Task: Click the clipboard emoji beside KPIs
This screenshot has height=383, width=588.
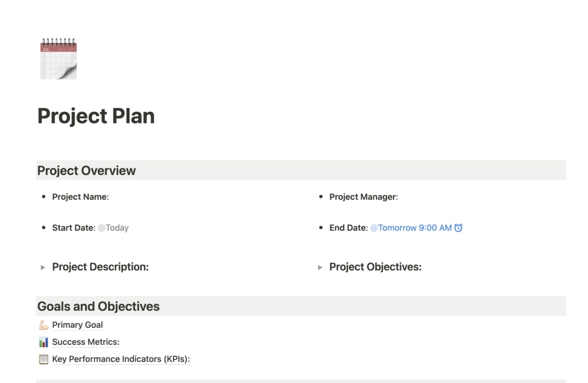Action: (44, 359)
